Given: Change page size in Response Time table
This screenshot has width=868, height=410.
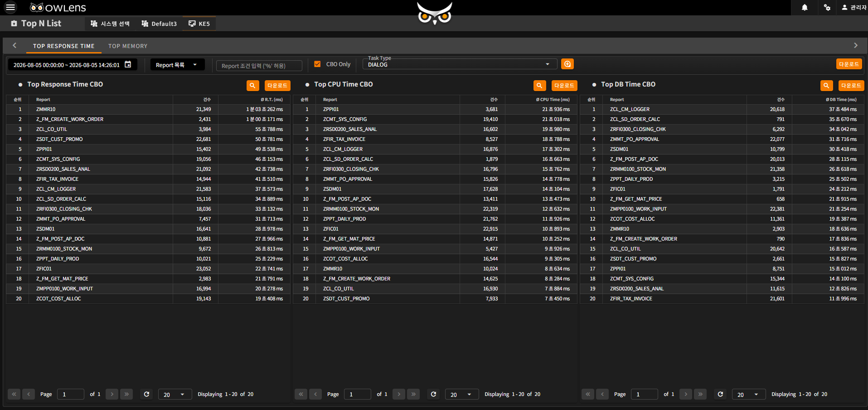Looking at the screenshot, I should click(175, 394).
